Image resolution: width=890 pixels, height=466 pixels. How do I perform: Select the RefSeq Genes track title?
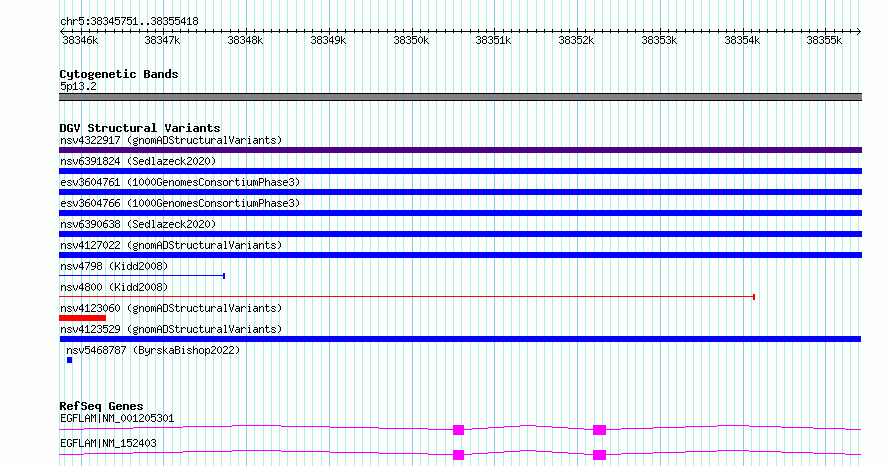tap(101, 406)
